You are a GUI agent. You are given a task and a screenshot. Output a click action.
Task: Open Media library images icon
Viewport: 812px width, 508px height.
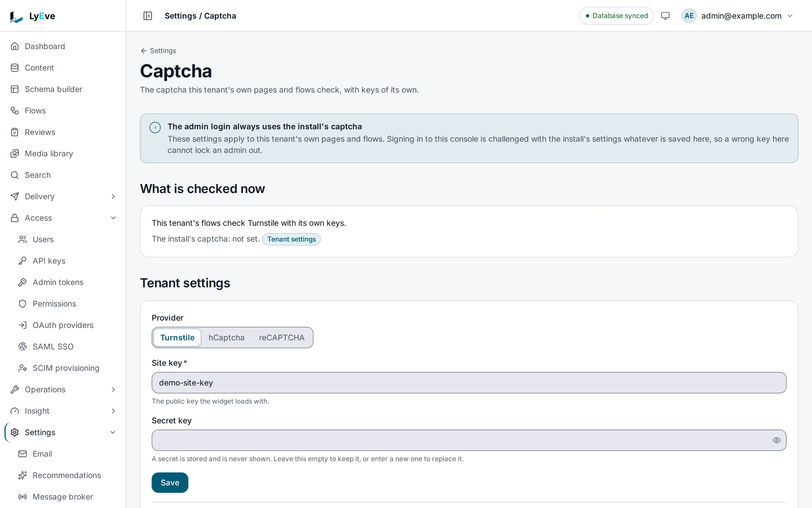tap(14, 154)
